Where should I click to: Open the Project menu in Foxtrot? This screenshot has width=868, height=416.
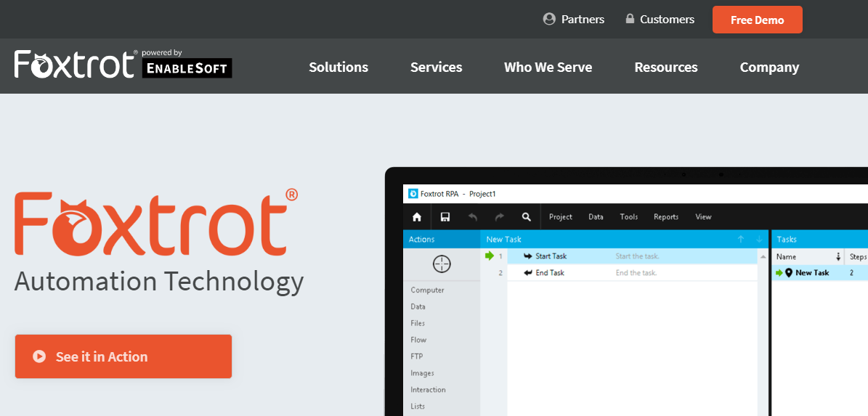click(x=560, y=216)
